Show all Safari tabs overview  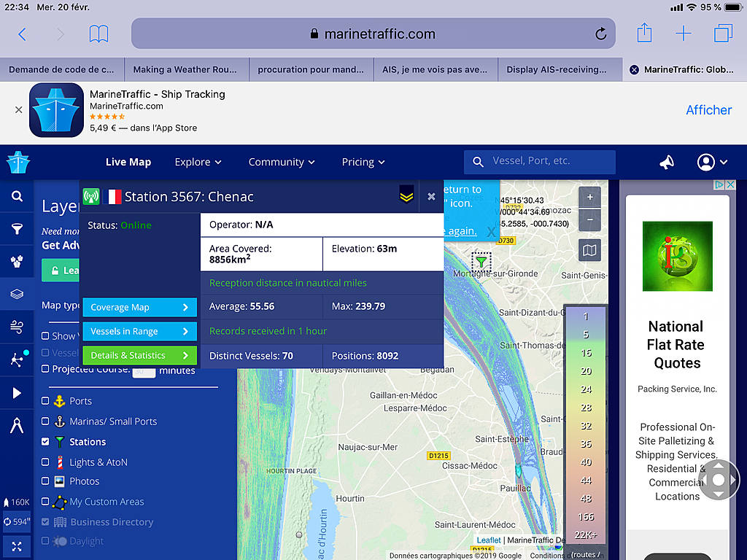coord(723,34)
